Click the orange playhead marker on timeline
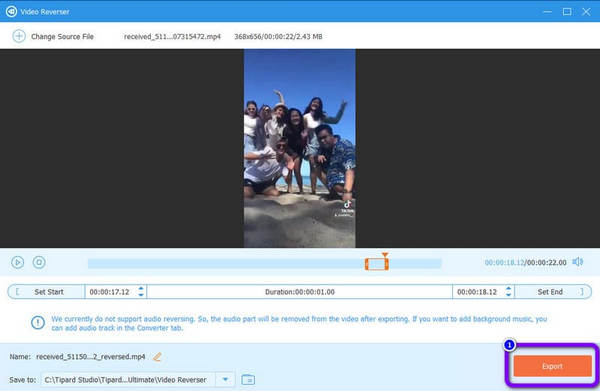This screenshot has height=391, width=600. click(x=385, y=255)
